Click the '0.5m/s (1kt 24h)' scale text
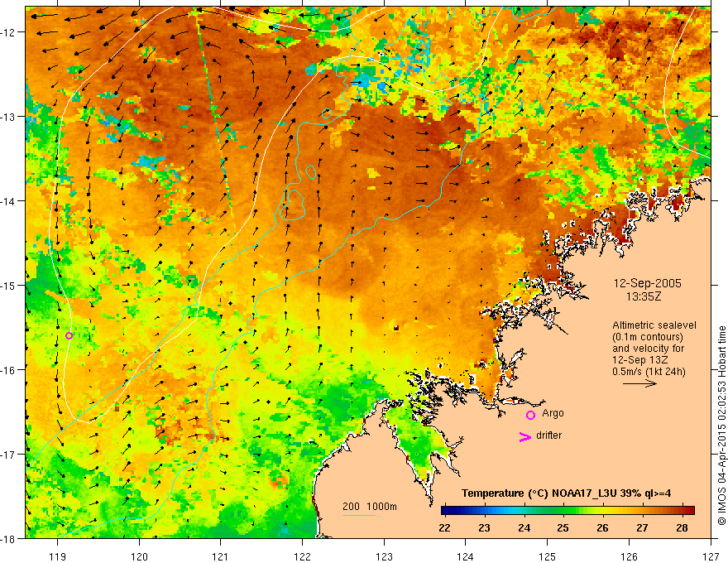728x563 pixels. tap(649, 372)
